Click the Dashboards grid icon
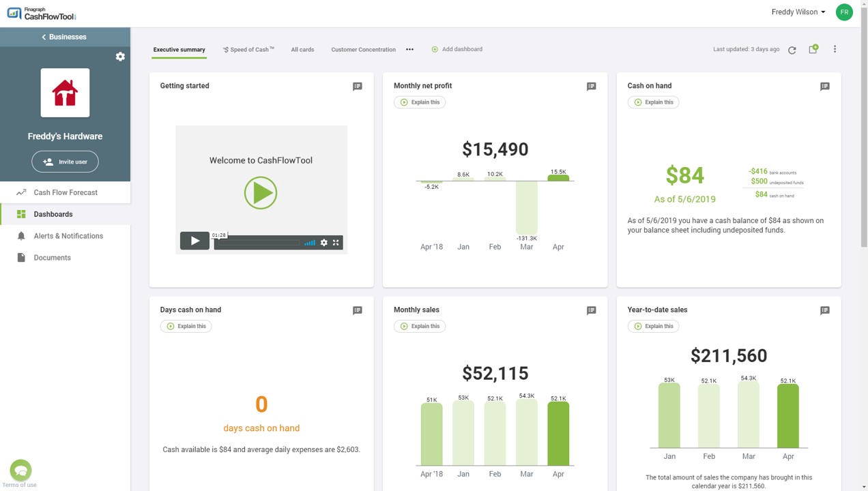The height and width of the screenshot is (491, 868). 21,214
